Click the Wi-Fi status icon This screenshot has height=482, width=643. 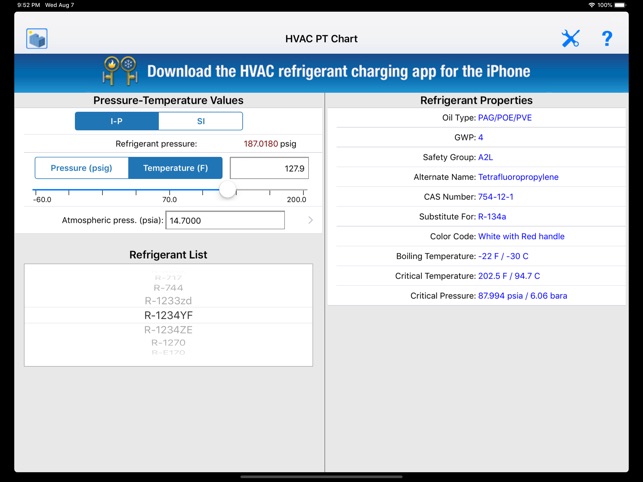591,5
